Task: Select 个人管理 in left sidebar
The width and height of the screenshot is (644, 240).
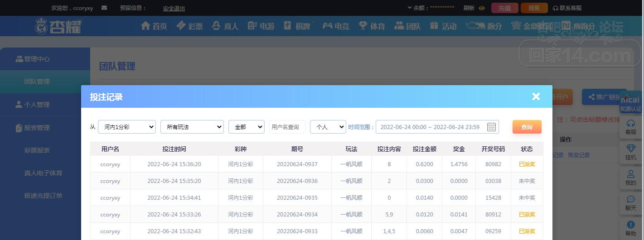Action: click(37, 105)
